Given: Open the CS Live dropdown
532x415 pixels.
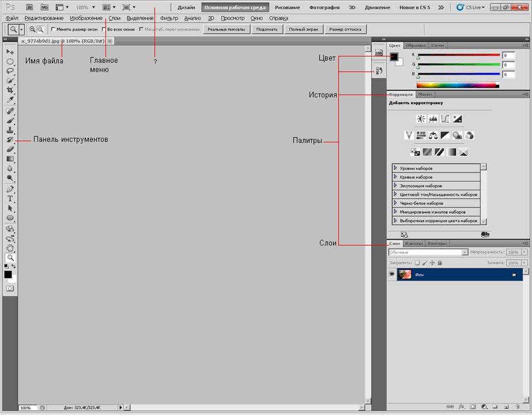Looking at the screenshot, I should (470, 7).
